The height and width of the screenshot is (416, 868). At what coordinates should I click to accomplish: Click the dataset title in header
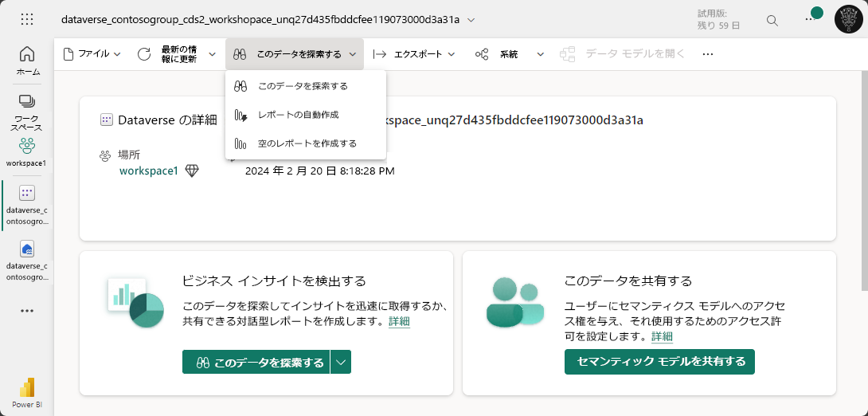click(x=260, y=20)
